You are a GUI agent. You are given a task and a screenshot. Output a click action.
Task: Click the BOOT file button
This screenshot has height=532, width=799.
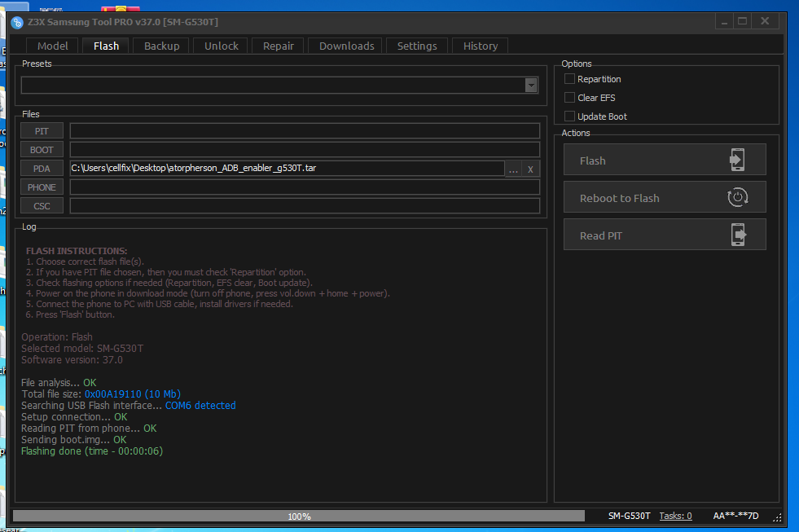coord(42,150)
